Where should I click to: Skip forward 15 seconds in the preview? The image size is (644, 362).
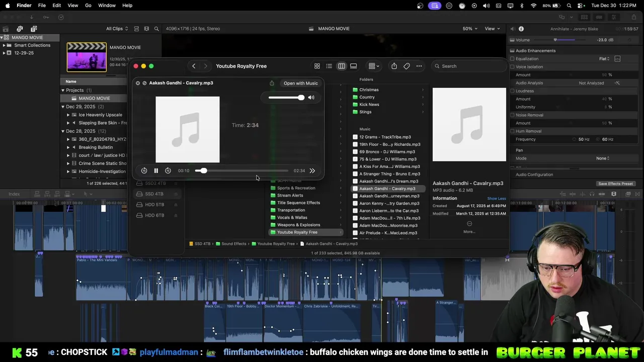point(168,171)
